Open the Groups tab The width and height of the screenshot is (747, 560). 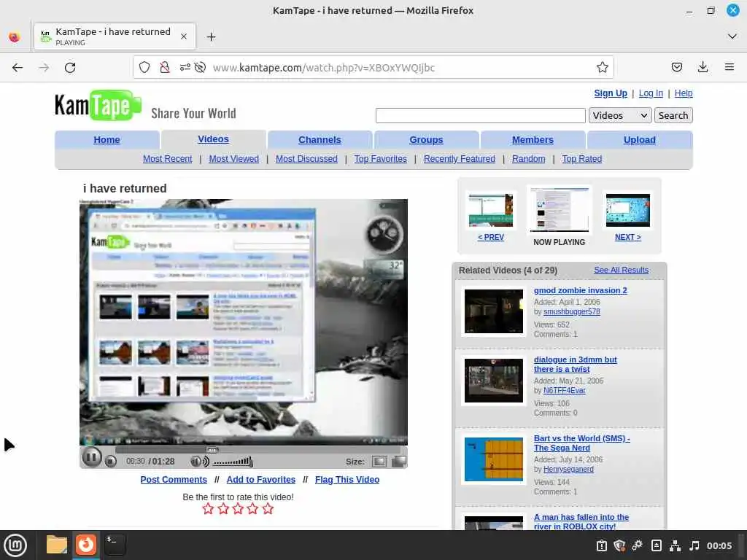tap(426, 140)
